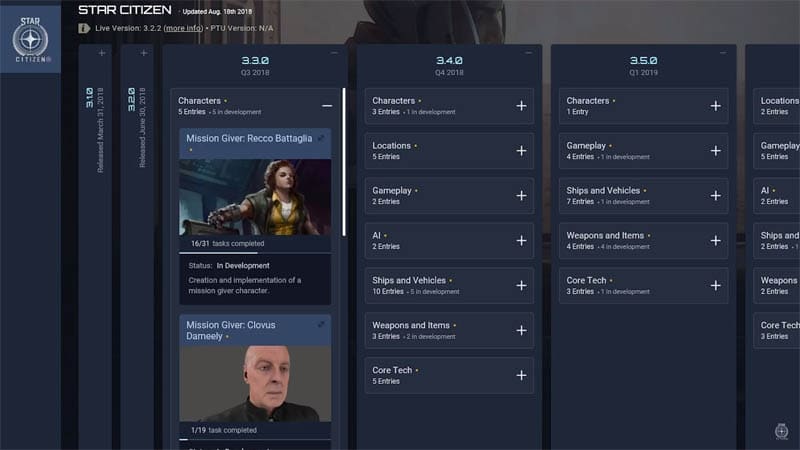Expand 3.4.0 AI section

[521, 240]
